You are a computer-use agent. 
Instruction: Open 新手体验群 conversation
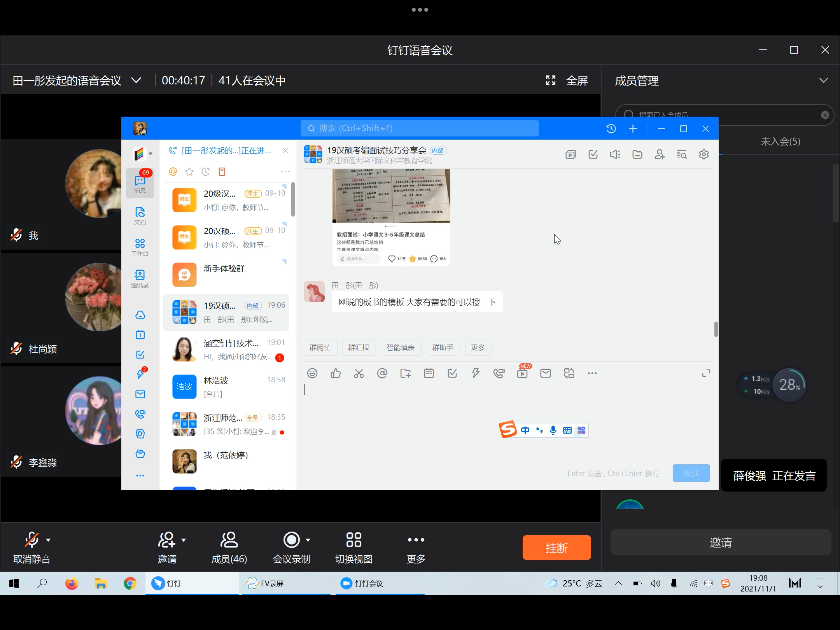(226, 275)
